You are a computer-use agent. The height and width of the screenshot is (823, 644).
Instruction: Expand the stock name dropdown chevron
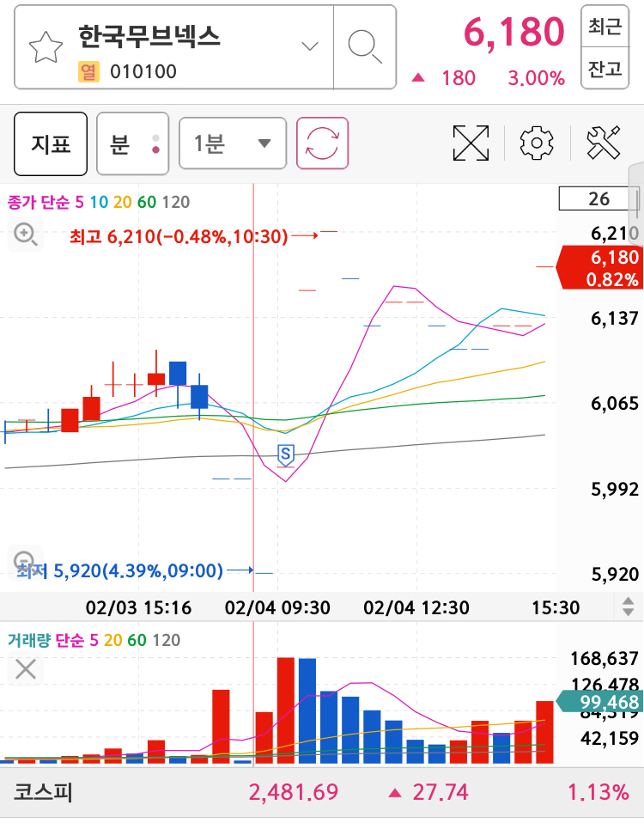(310, 46)
